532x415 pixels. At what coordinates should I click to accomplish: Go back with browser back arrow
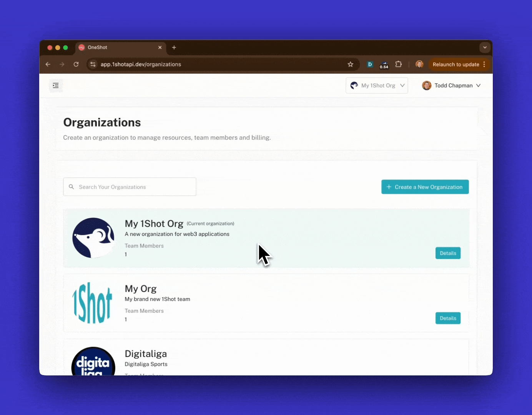tap(48, 64)
